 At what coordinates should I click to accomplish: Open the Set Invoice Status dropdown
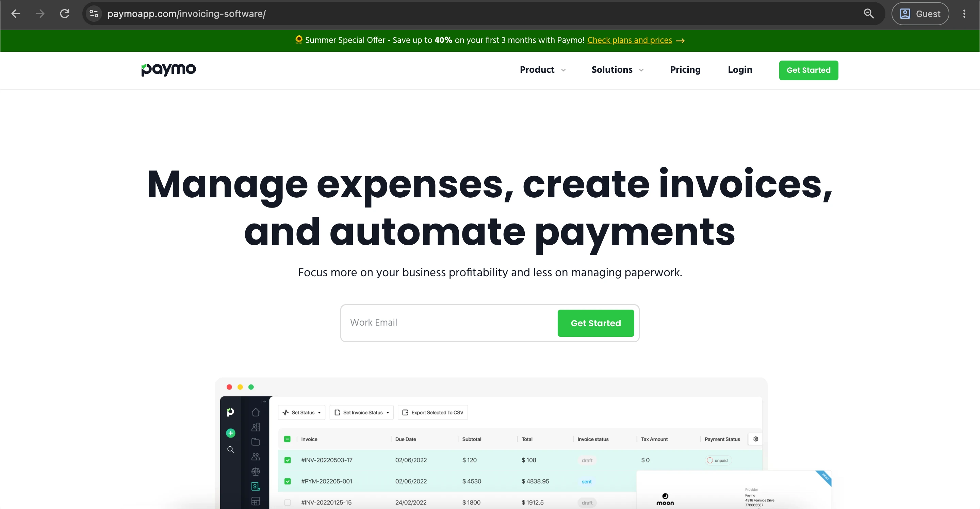coord(361,412)
